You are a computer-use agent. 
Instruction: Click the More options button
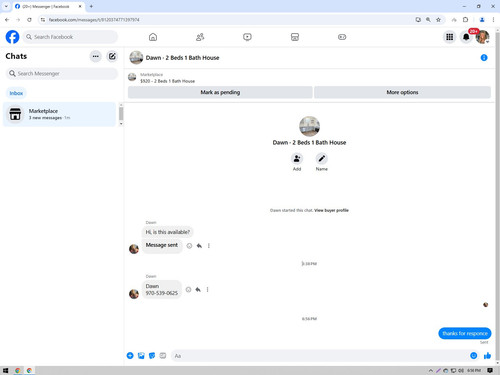pos(402,92)
